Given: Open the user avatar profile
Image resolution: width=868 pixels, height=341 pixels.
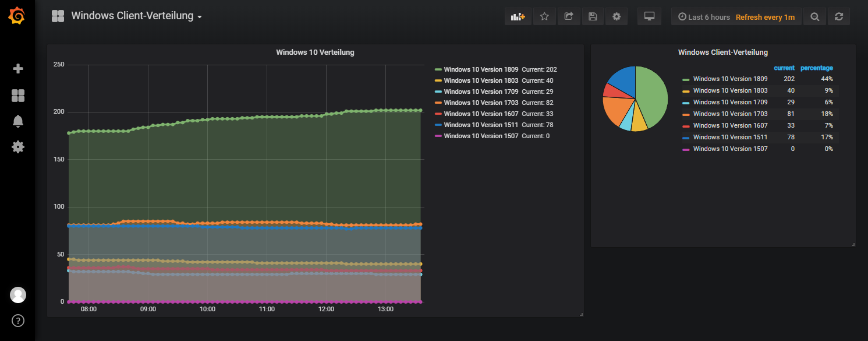Looking at the screenshot, I should click(x=18, y=295).
